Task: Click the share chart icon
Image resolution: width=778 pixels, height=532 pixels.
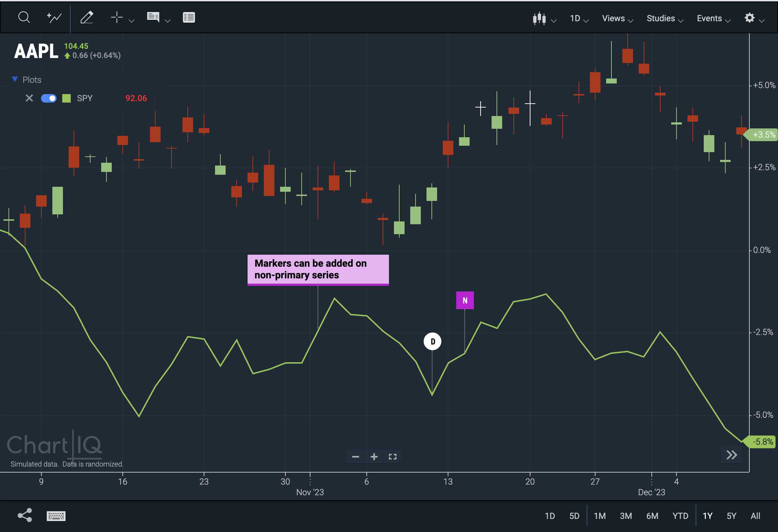Action: [x=25, y=515]
